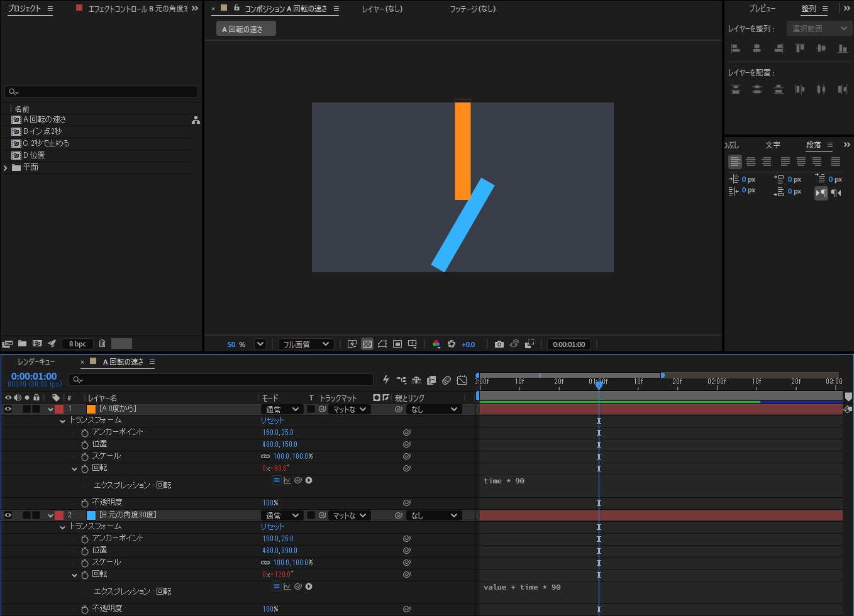Click the blue label color swatch of layer B

point(91,515)
